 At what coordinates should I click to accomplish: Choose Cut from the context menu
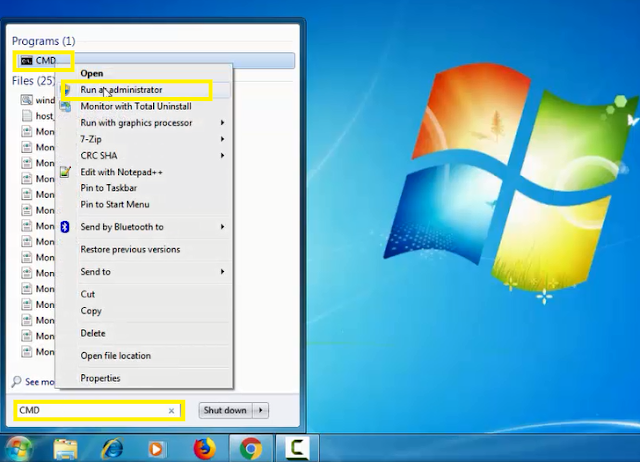tap(88, 294)
